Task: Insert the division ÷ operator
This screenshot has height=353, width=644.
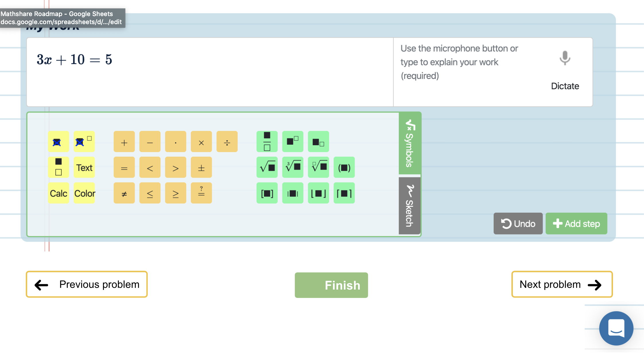Action: [227, 141]
